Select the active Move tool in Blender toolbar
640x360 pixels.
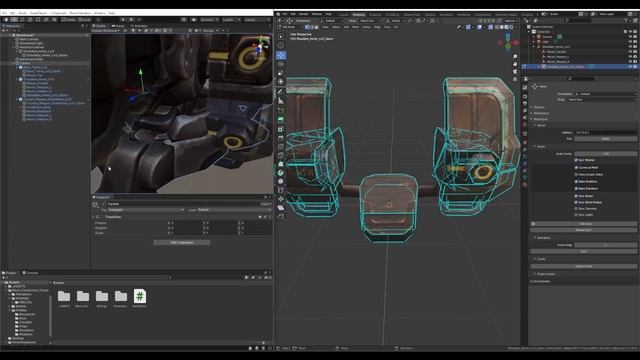(x=281, y=55)
